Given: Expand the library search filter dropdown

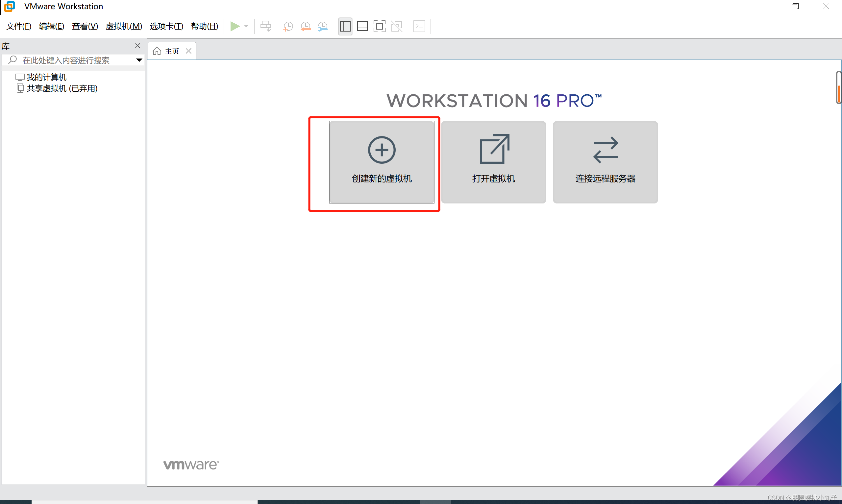Looking at the screenshot, I should pos(139,60).
